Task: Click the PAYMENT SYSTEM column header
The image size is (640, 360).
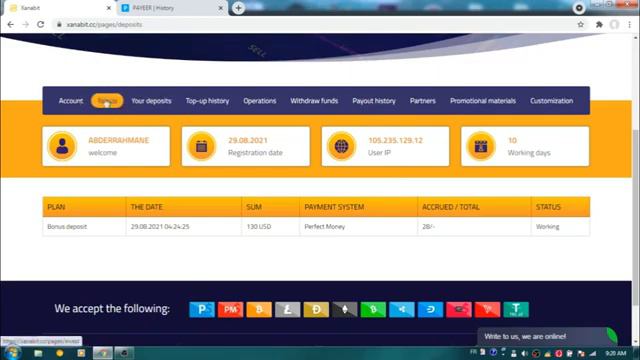Action: (x=358, y=207)
